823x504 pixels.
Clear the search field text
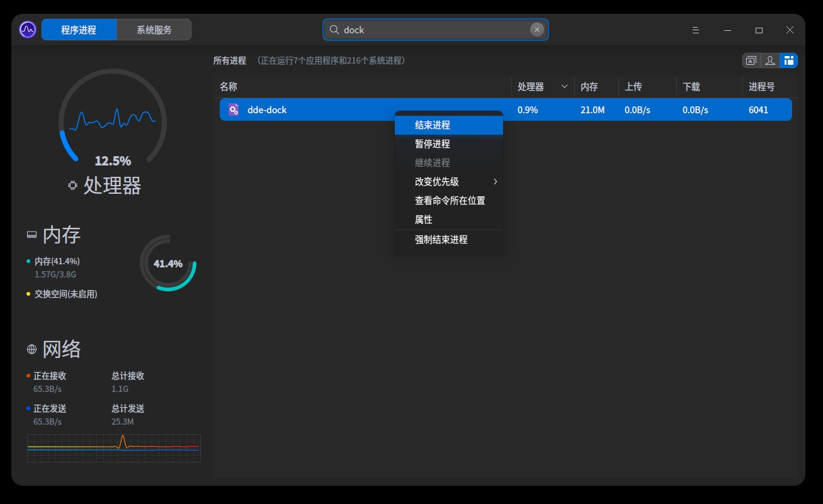point(536,30)
